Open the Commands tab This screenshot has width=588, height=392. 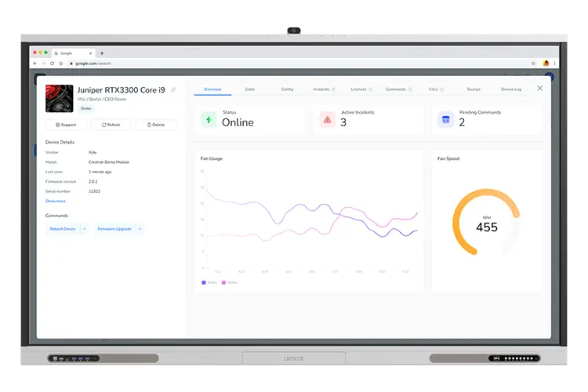(398, 89)
